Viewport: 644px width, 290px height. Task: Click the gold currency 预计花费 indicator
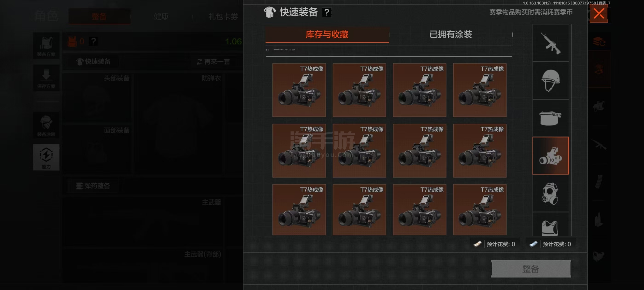point(495,244)
